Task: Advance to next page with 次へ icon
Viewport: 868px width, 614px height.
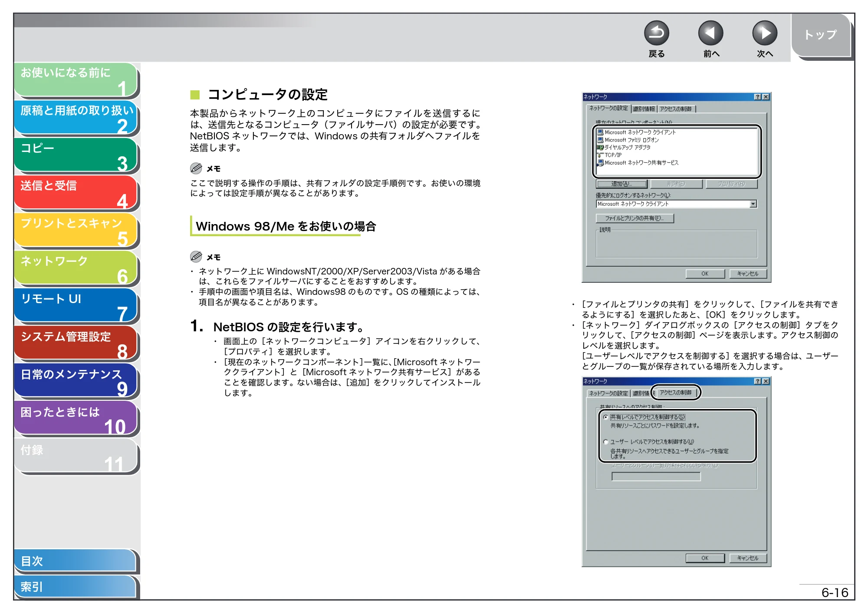Action: [x=764, y=33]
